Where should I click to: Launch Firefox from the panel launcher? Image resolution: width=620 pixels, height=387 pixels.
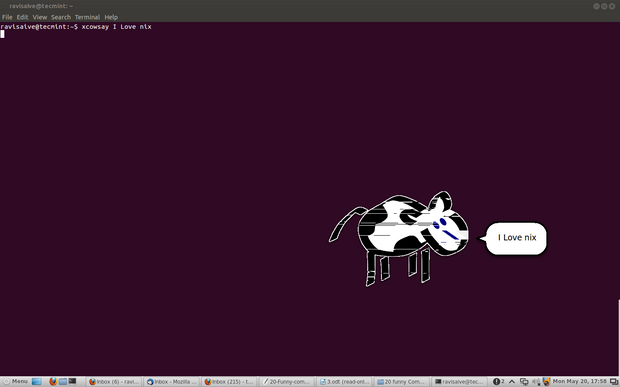tap(53, 381)
